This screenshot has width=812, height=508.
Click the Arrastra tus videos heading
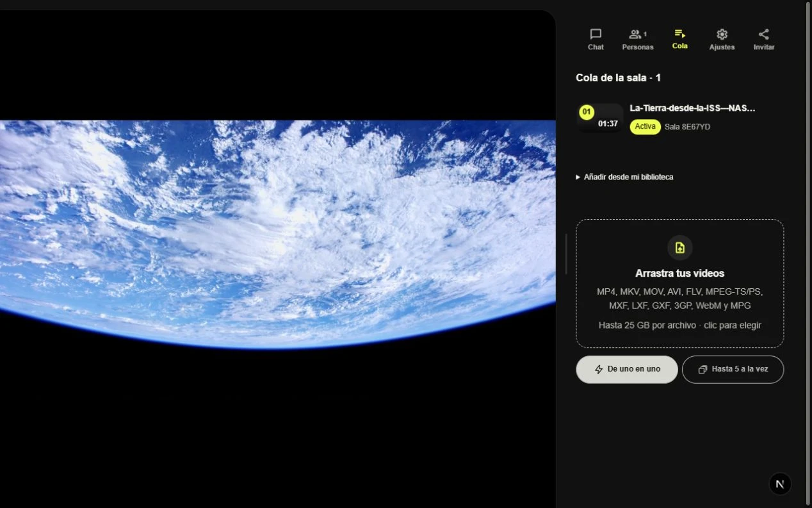680,274
